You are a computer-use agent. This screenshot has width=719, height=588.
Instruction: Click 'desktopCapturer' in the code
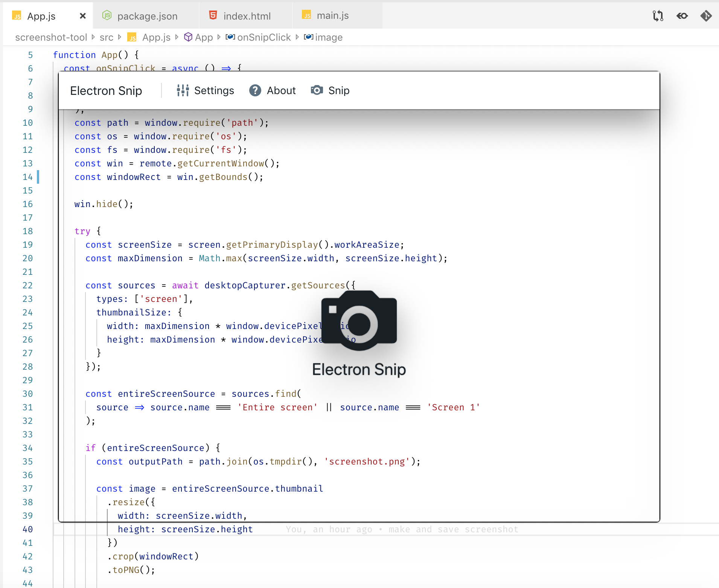[x=245, y=285]
